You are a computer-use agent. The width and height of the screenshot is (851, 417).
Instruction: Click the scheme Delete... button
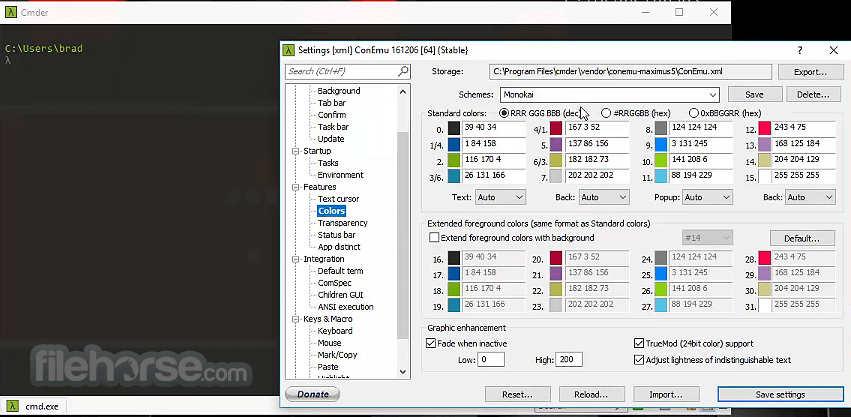(x=813, y=94)
